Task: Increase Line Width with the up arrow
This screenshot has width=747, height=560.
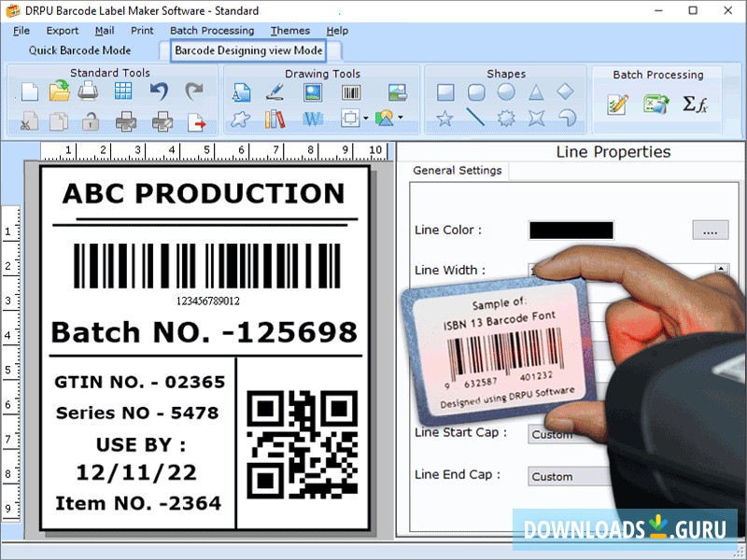Action: (721, 269)
